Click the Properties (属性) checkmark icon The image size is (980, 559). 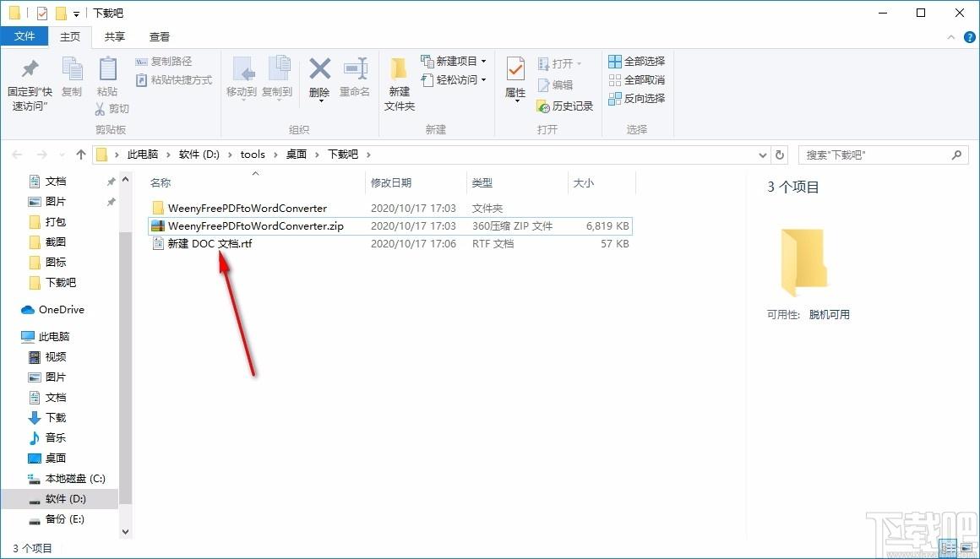tap(515, 68)
